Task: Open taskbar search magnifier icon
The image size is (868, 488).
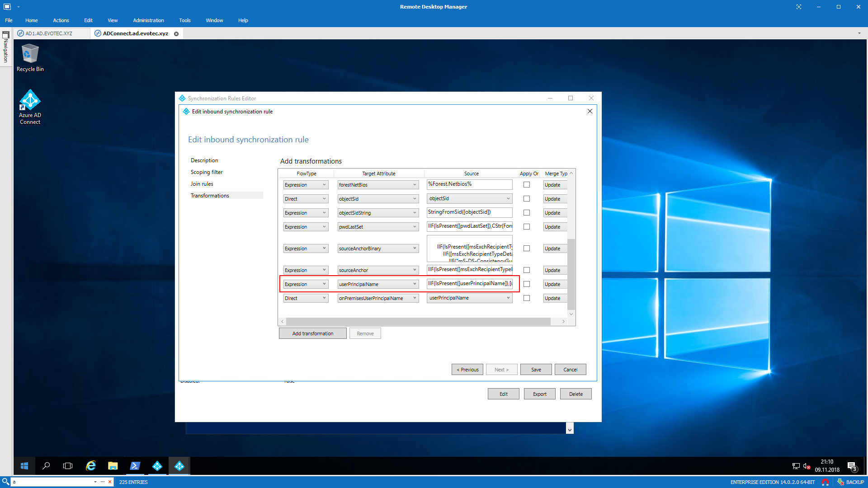Action: pos(46,466)
